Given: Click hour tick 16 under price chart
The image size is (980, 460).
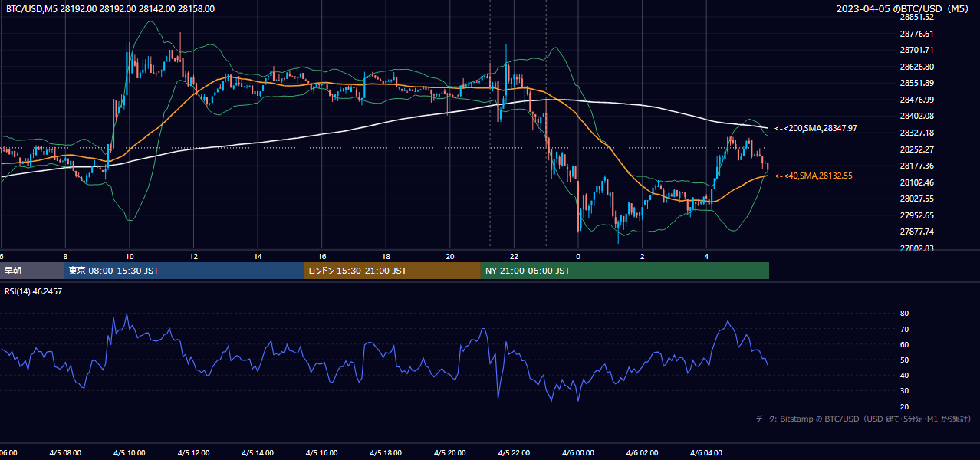Looking at the screenshot, I should click(322, 256).
